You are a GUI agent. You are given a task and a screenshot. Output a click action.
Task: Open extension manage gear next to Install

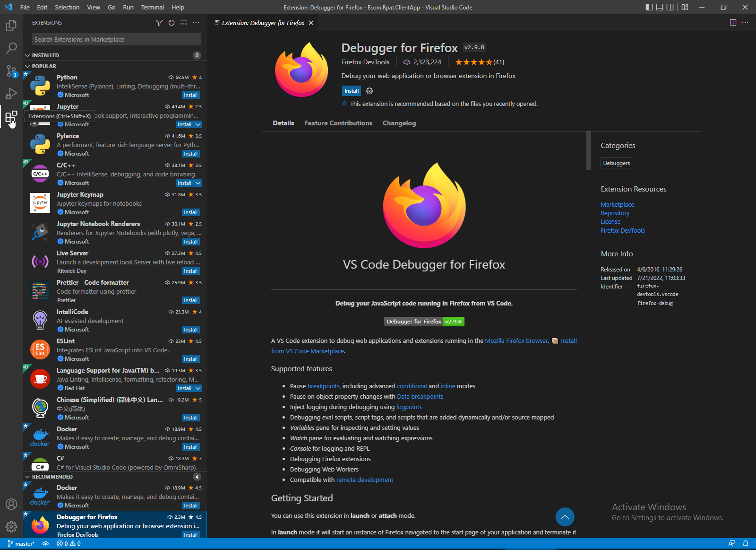point(369,91)
